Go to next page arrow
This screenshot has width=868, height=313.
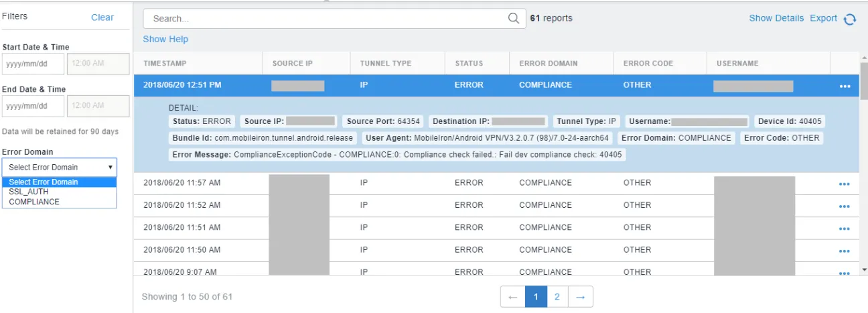[x=581, y=296]
